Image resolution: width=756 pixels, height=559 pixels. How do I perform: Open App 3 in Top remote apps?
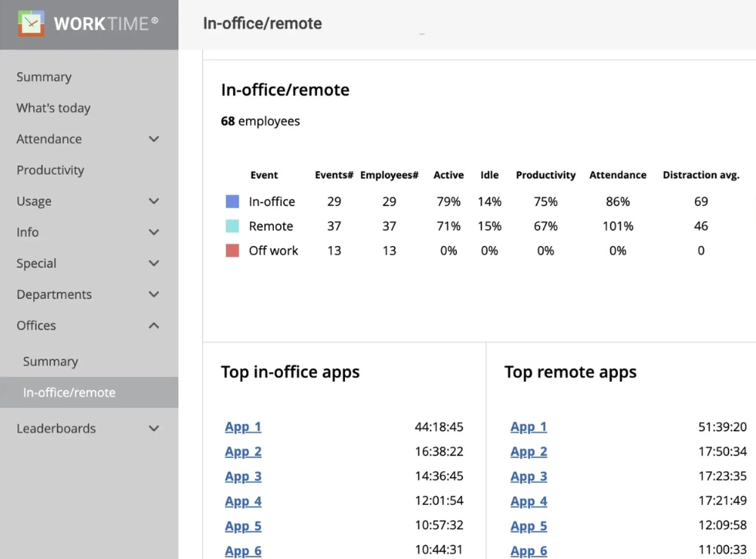coord(529,476)
